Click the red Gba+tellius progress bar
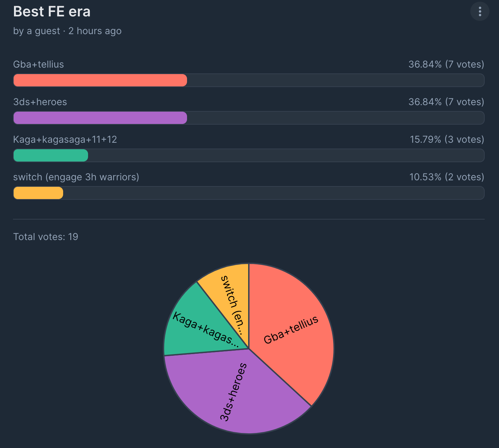The width and height of the screenshot is (499, 448). pyautogui.click(x=100, y=80)
